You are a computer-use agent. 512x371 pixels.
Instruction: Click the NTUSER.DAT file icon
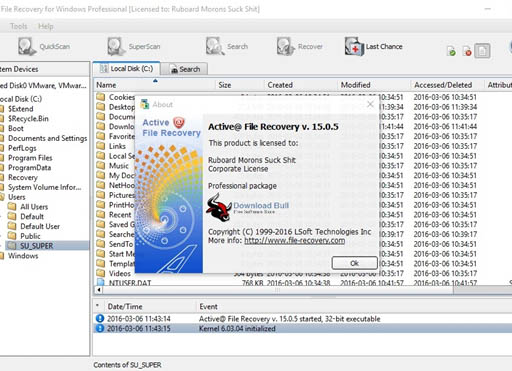[101, 282]
